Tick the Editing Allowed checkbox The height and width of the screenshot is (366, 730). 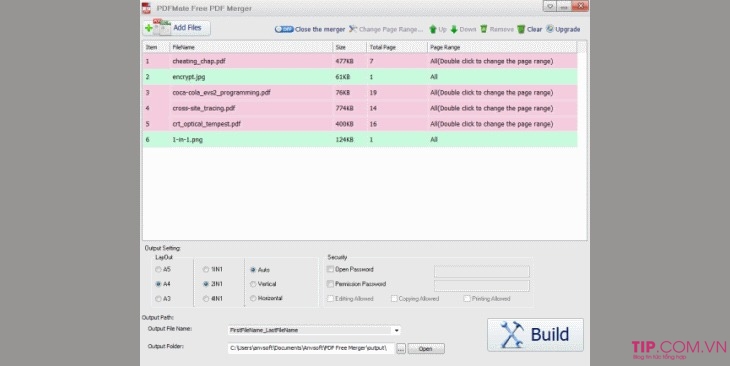330,298
